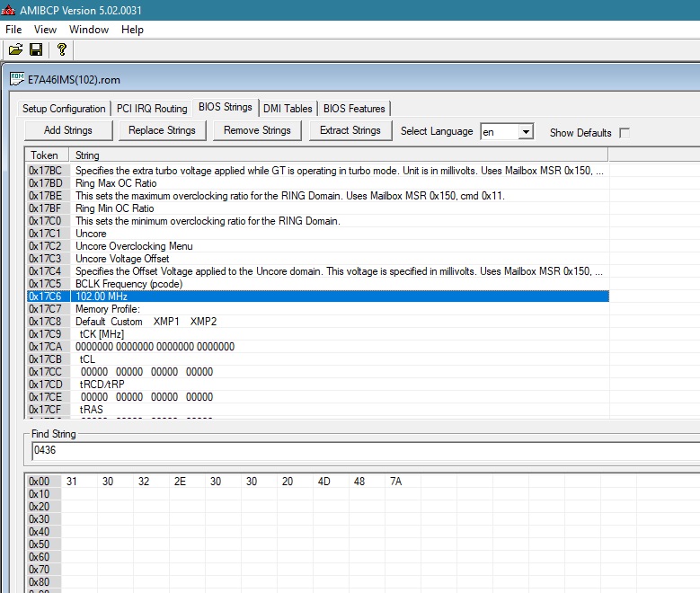Click the ROM document icon beside E7A46IMS(102).rom

pyautogui.click(x=17, y=79)
